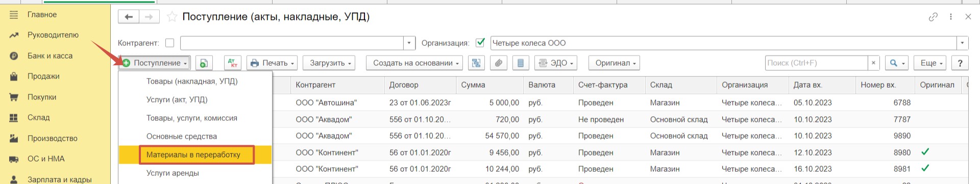The image size is (980, 184).
Task: Click the back navigation arrow
Action: tap(129, 17)
